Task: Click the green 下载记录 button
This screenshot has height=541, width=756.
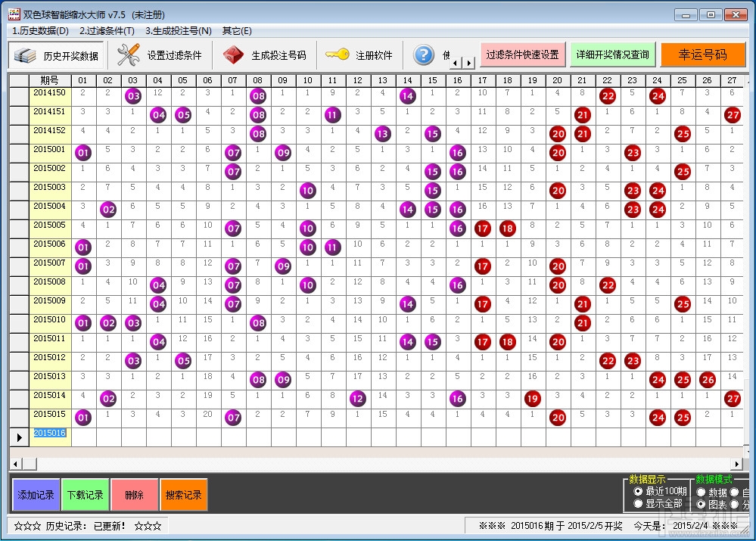Action: point(86,495)
